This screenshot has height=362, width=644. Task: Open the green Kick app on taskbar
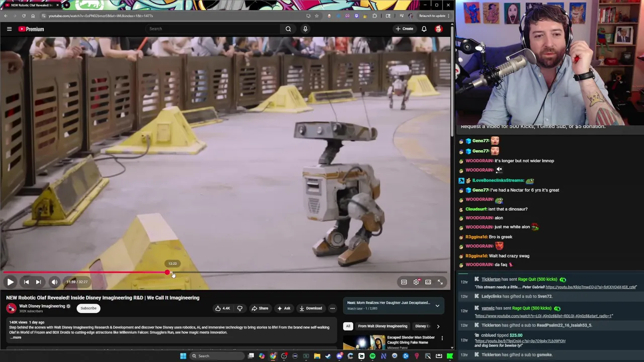[450, 356]
